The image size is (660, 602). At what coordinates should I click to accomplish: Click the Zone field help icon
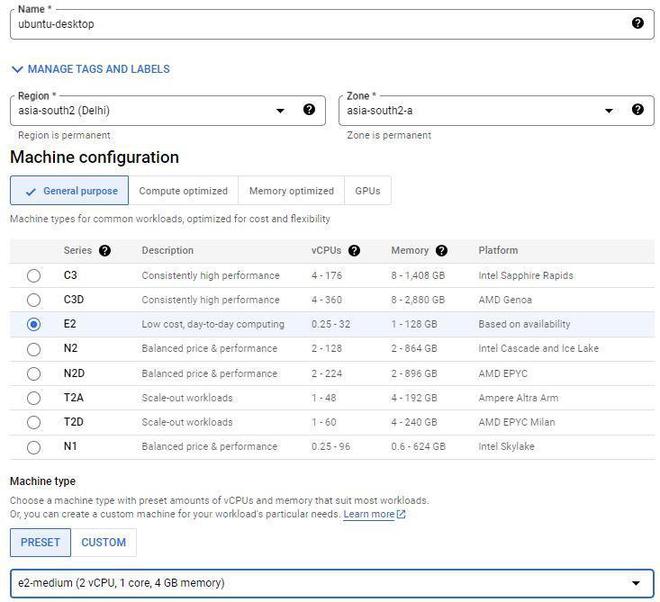point(637,110)
